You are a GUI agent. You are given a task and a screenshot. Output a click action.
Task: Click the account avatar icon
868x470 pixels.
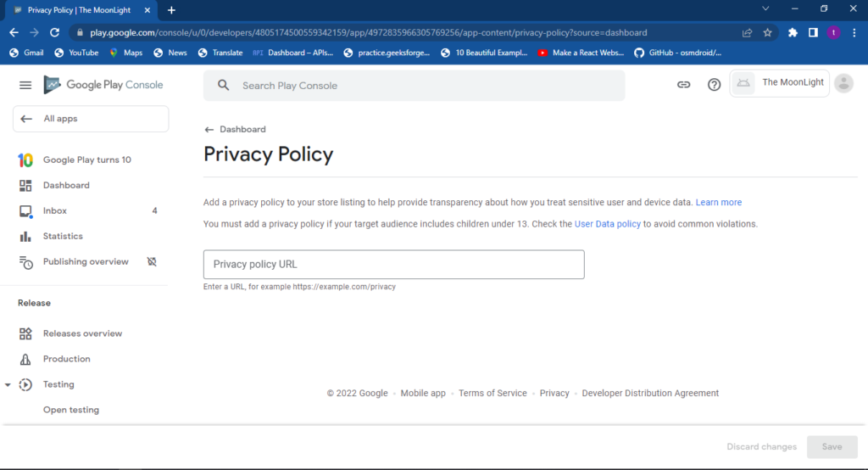(843, 83)
